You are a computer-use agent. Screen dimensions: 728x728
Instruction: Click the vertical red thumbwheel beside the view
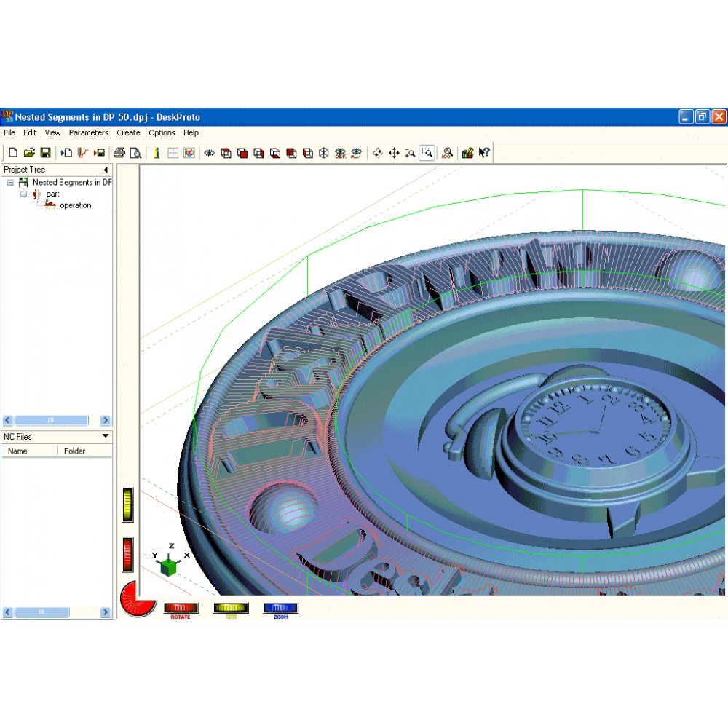(128, 554)
